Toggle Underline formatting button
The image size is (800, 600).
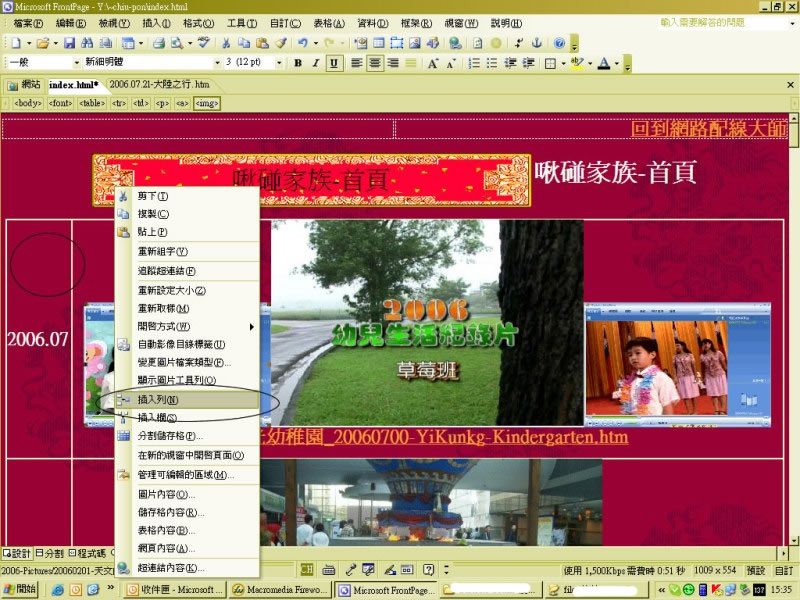333,63
